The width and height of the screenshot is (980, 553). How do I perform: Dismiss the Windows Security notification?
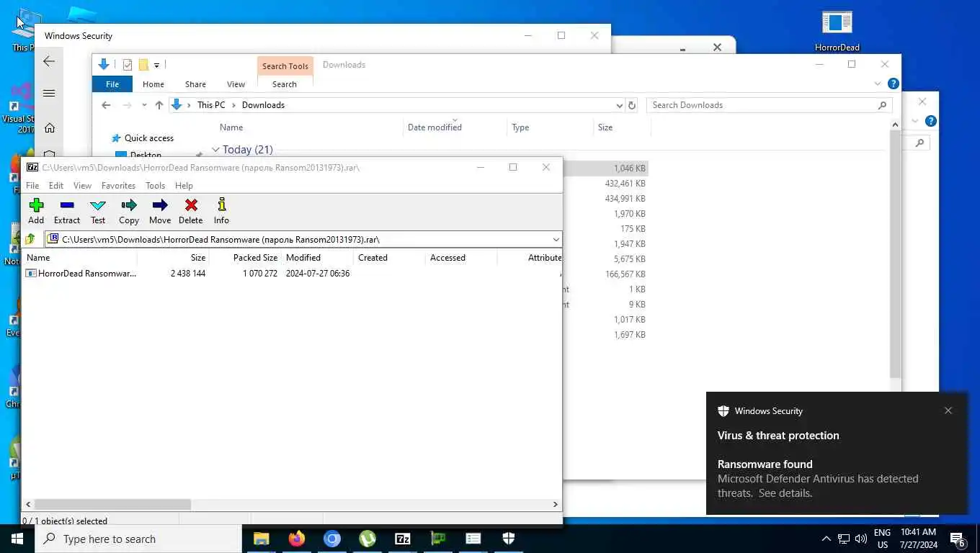(x=948, y=410)
